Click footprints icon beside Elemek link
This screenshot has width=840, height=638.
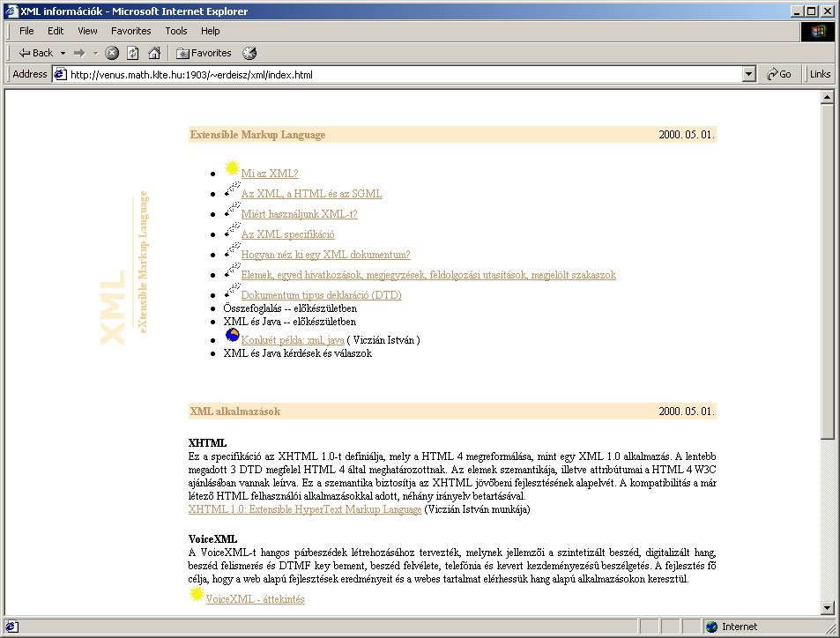click(x=232, y=271)
